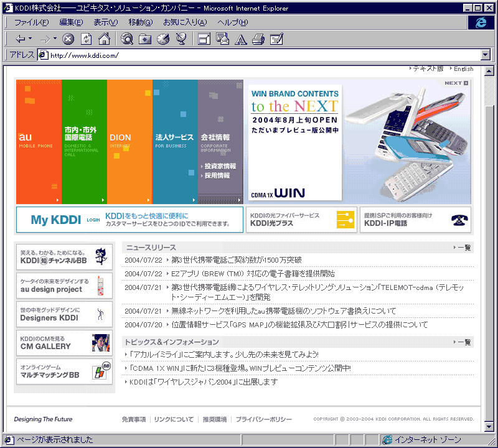Click the IE icon in the title bar
The width and height of the screenshot is (498, 448).
click(x=8, y=8)
